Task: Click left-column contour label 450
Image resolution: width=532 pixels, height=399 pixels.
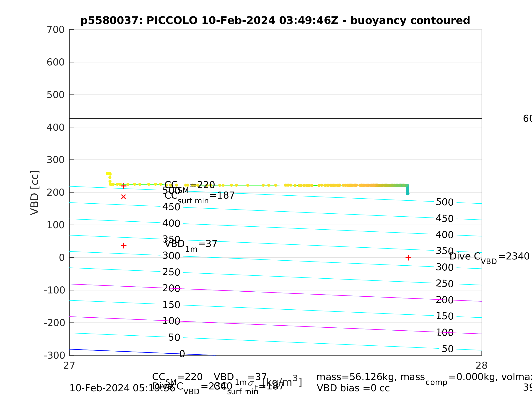Action: 171,207
